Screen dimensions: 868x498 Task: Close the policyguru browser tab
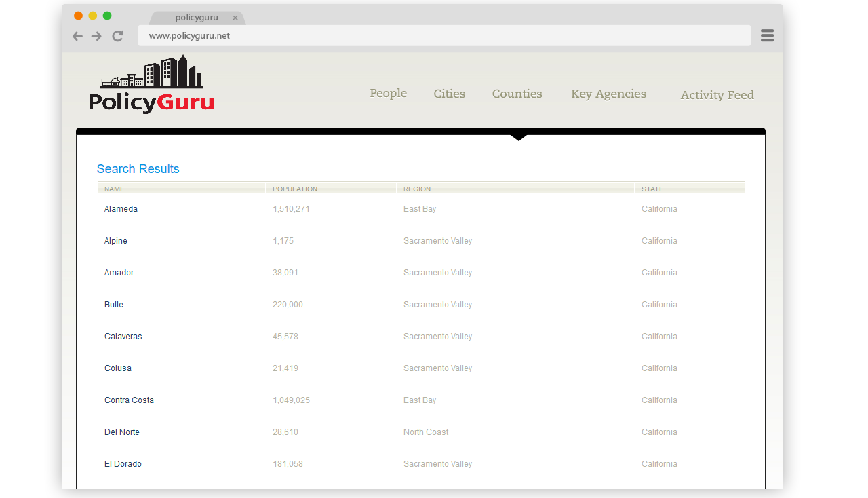[x=235, y=18]
